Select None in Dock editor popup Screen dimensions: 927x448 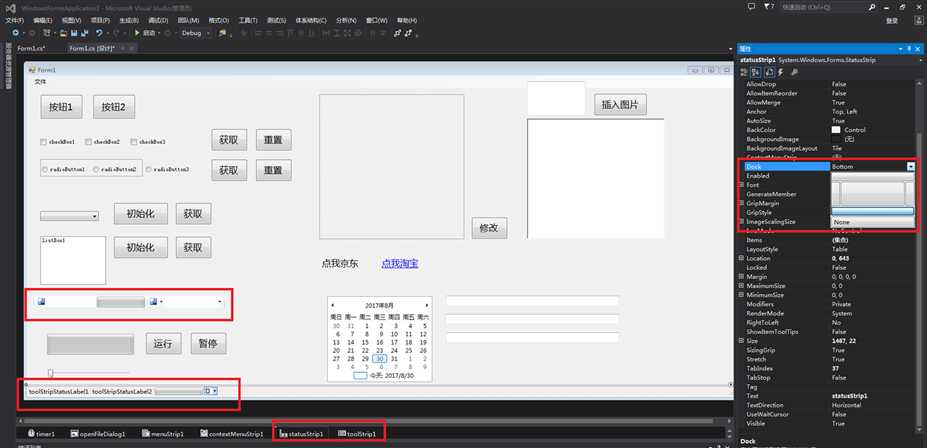click(x=873, y=222)
